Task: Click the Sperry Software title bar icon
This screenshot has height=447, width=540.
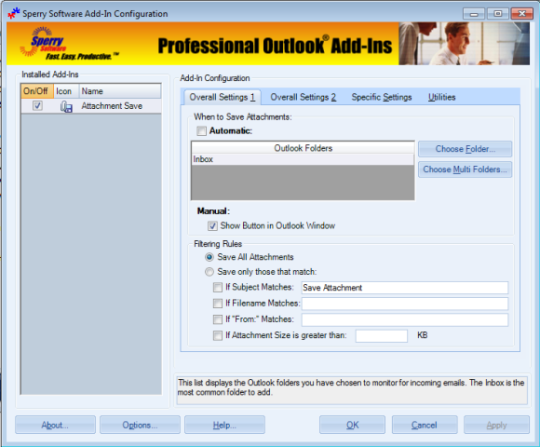Action: pyautogui.click(x=14, y=13)
